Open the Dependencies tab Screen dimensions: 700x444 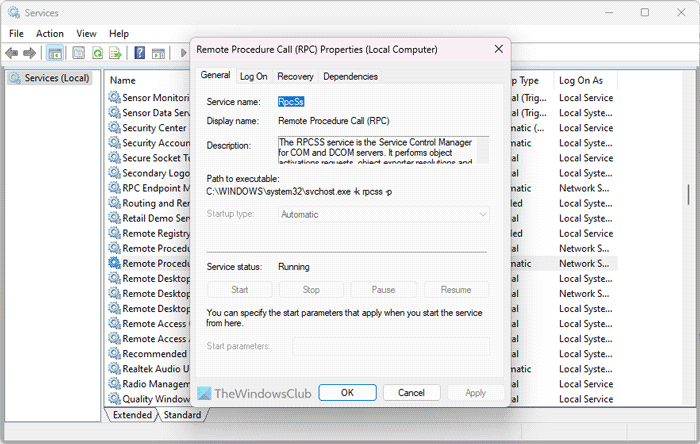click(x=350, y=76)
